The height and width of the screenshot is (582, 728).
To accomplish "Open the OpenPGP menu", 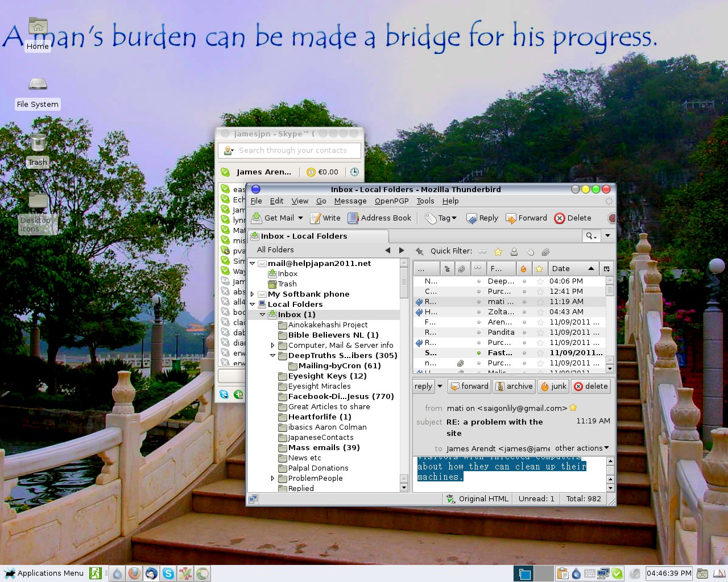I will point(391,201).
